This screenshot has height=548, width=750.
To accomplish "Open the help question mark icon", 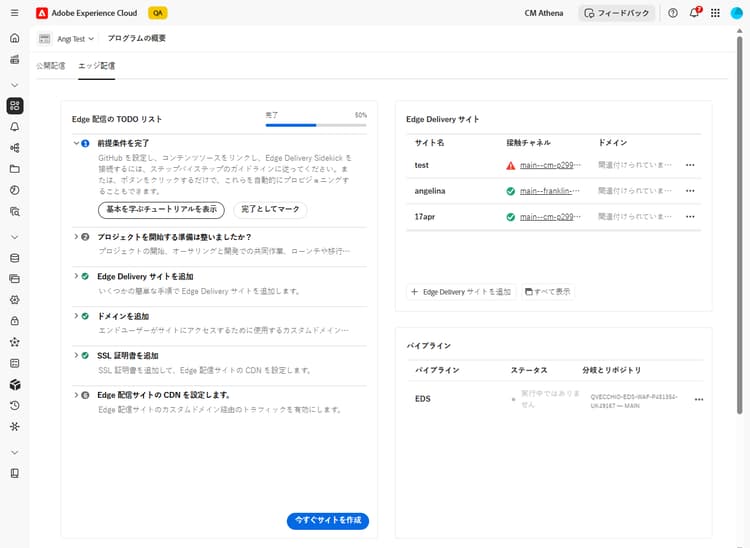I will coord(673,13).
